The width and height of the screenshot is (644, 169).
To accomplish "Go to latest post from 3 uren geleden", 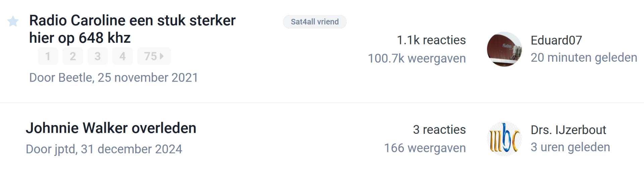I will coord(570,147).
